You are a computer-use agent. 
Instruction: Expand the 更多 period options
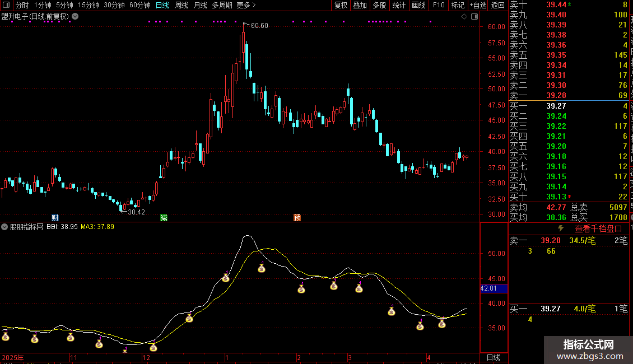[x=246, y=5]
